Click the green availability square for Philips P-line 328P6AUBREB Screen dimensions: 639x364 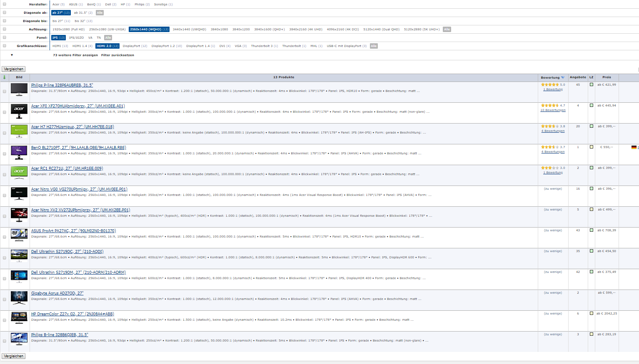(x=592, y=84)
